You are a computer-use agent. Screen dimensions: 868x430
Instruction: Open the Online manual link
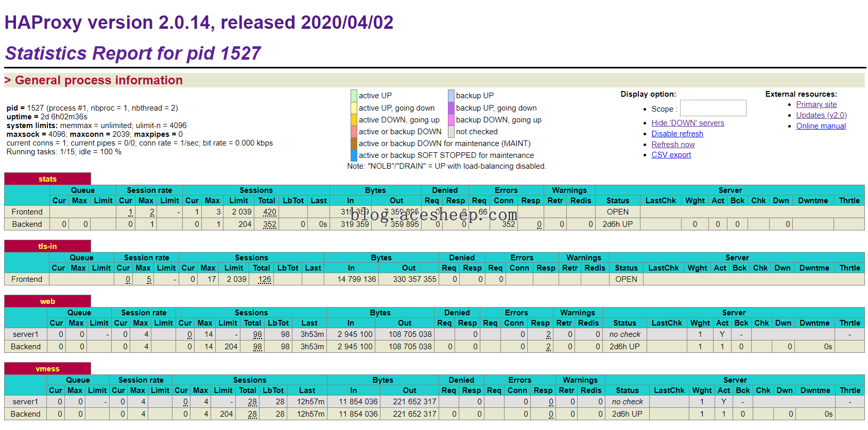(821, 126)
